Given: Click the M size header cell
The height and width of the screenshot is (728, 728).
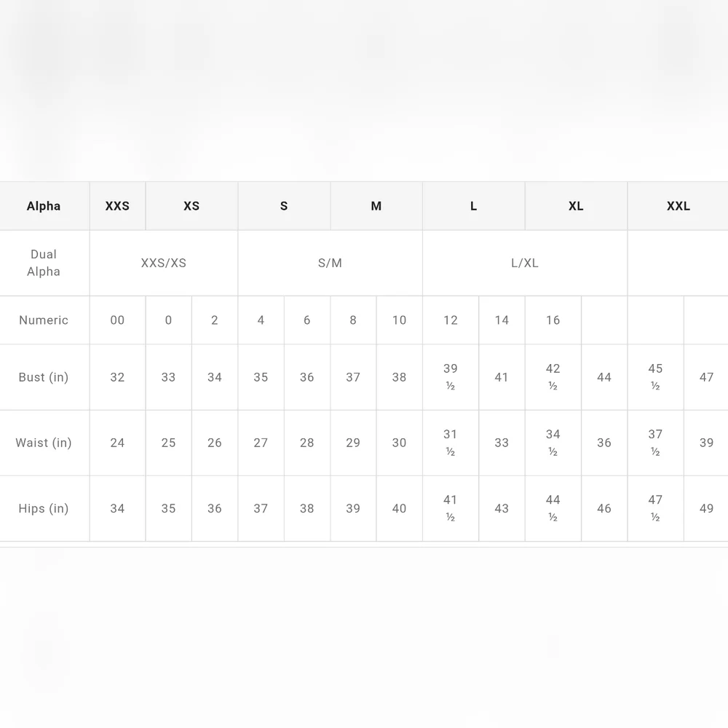Looking at the screenshot, I should (376, 206).
